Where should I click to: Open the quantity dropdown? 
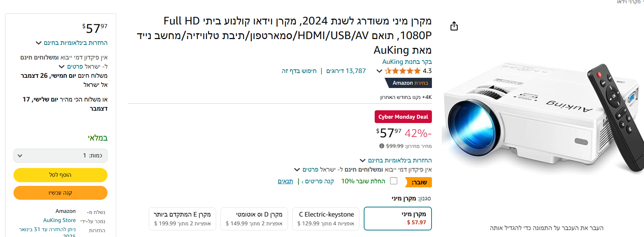click(61, 156)
